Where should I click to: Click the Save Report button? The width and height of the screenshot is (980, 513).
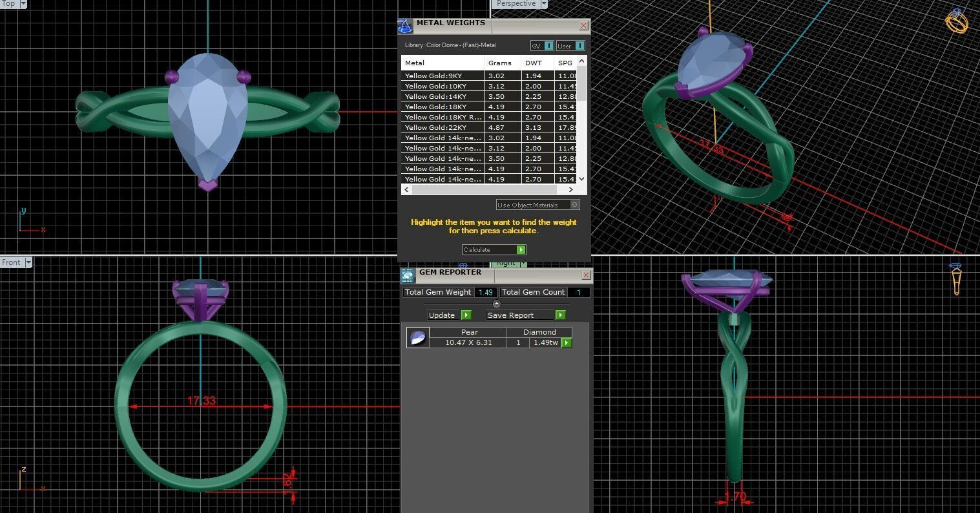[526, 315]
